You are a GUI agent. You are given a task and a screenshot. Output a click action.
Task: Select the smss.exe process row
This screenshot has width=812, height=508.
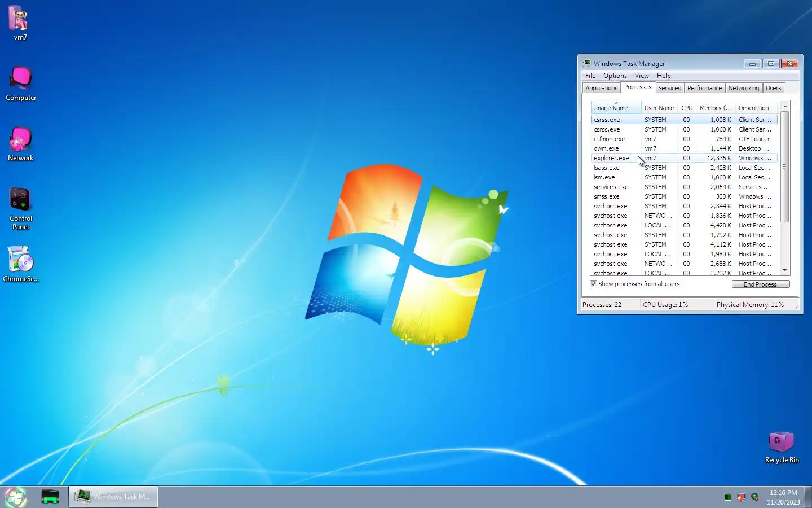click(684, 196)
